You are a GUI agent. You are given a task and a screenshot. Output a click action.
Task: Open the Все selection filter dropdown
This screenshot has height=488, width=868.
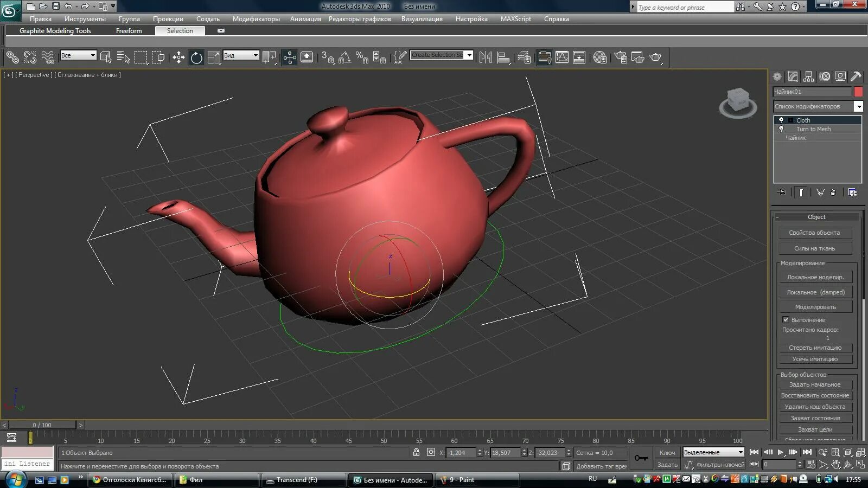click(x=78, y=55)
